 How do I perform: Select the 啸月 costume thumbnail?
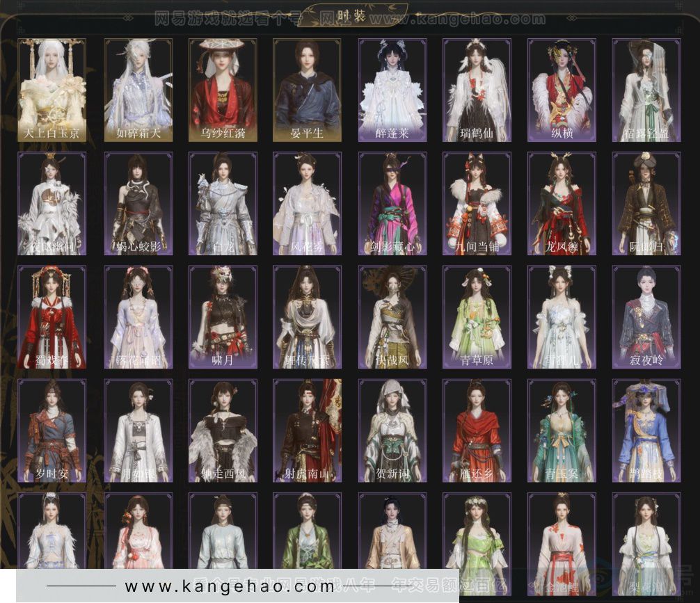(x=223, y=317)
